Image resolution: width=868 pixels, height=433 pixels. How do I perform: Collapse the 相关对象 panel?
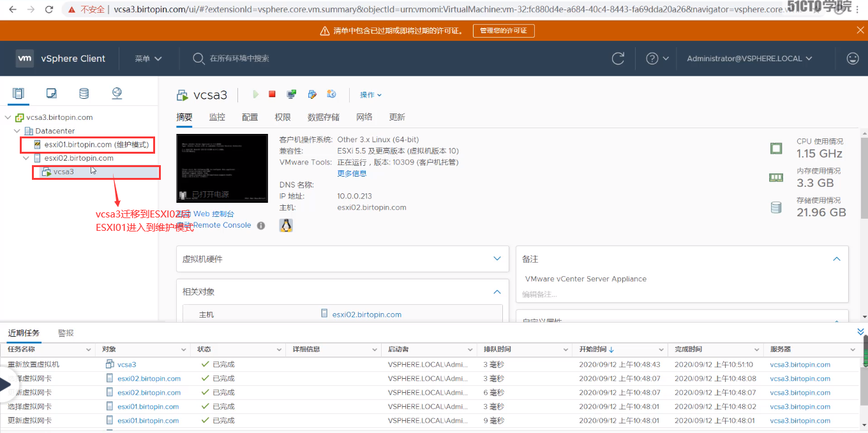click(497, 291)
